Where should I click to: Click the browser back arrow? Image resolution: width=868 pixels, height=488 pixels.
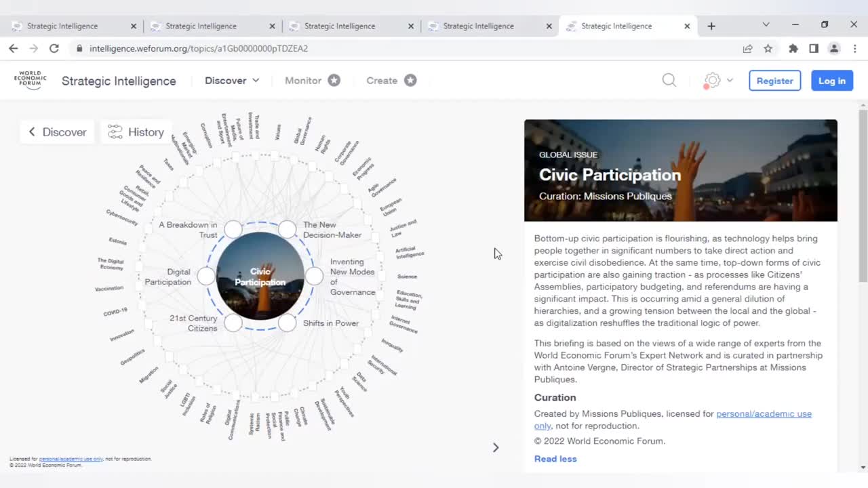tap(14, 48)
